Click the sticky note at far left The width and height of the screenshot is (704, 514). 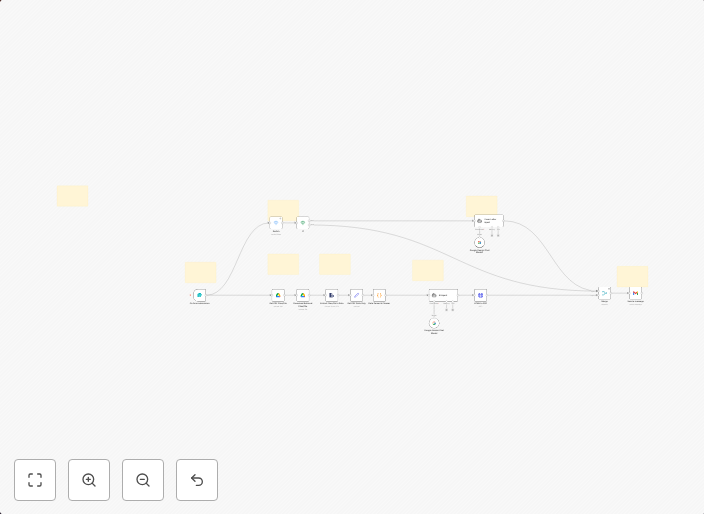pos(72,196)
